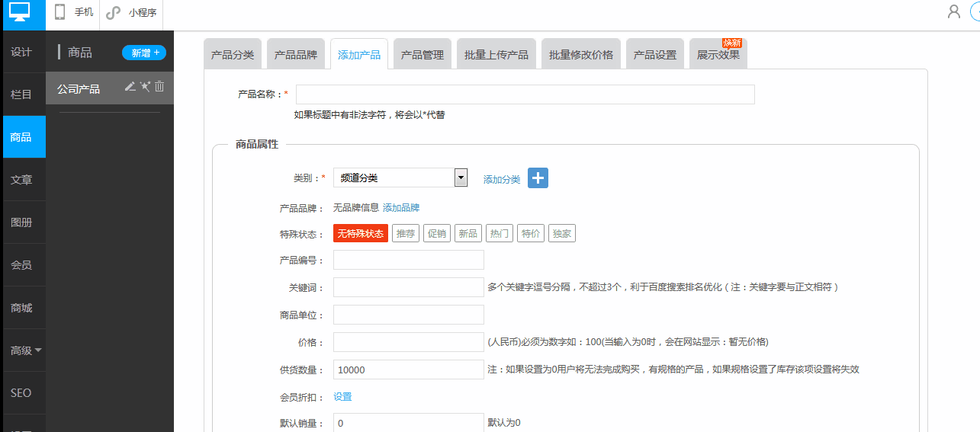Toggle the 推荐 status tag

(x=405, y=233)
